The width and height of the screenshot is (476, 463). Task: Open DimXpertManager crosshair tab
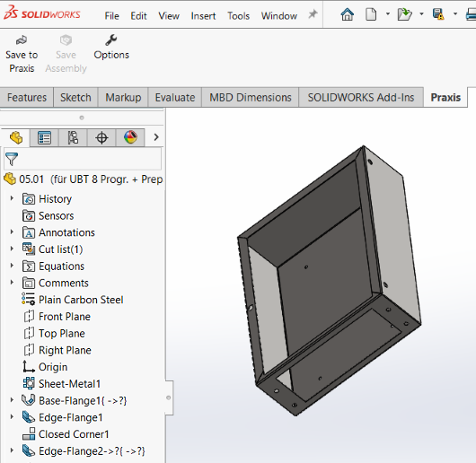pyautogui.click(x=101, y=137)
